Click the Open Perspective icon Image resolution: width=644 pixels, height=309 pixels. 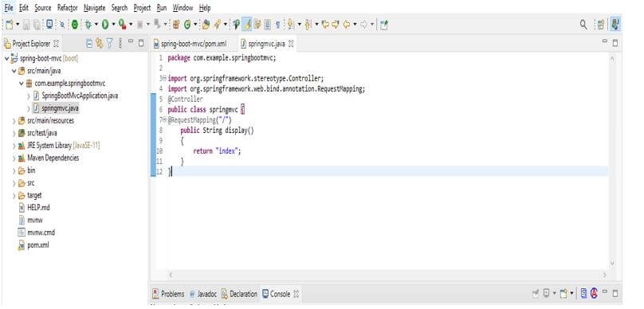coord(600,25)
